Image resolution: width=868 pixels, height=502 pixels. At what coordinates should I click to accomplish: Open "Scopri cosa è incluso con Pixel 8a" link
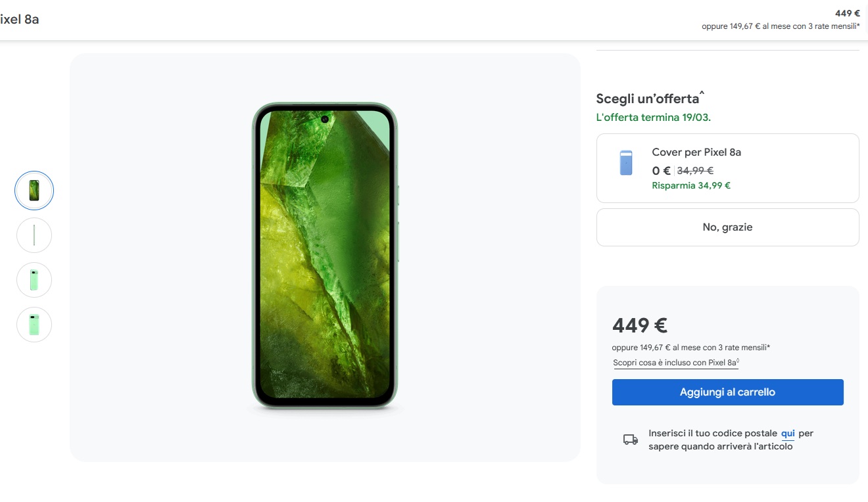[676, 363]
